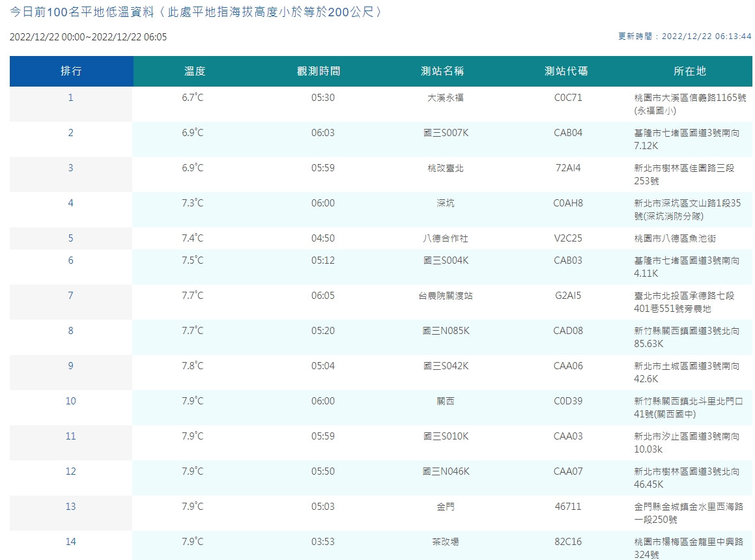
Task: Select location 桃園市八德區魚池街
Action: pos(675,238)
